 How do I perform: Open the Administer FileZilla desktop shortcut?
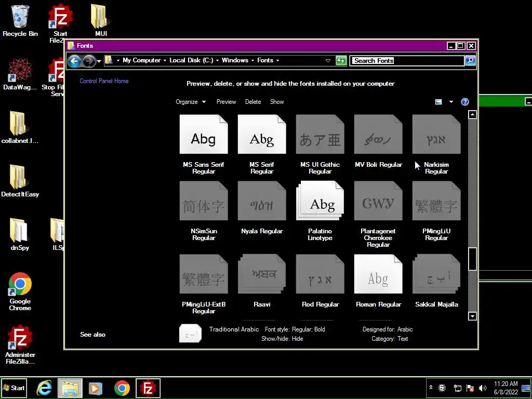pos(20,344)
